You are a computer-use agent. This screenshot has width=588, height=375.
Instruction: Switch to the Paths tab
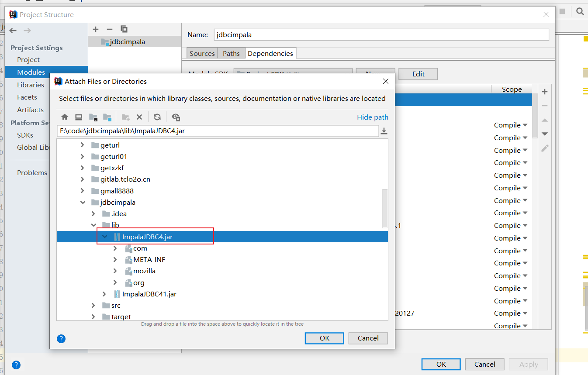[231, 53]
